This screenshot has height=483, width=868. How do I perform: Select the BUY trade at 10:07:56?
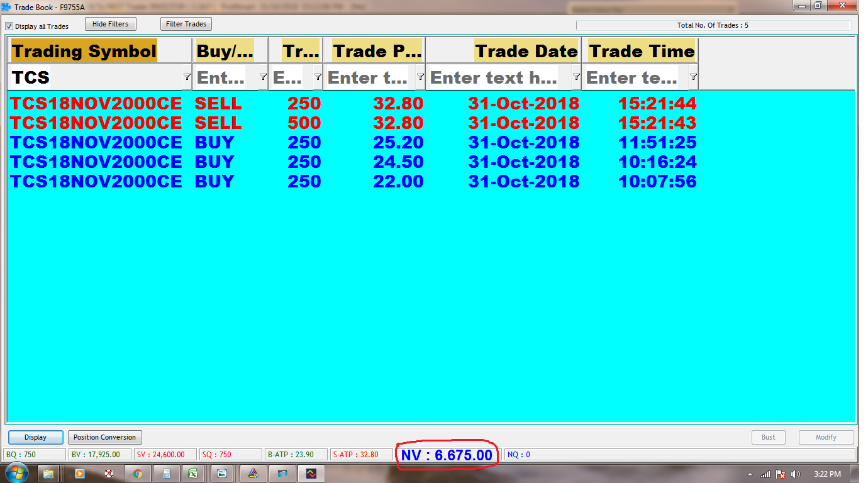(353, 181)
